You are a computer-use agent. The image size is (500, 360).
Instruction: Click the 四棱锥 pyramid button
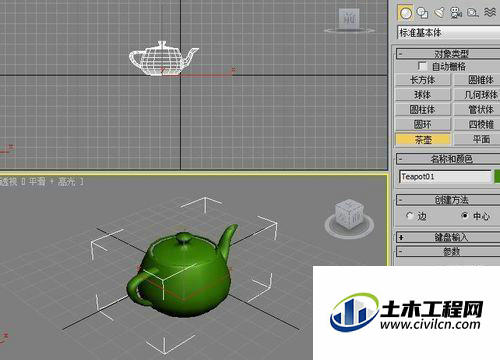(x=477, y=124)
